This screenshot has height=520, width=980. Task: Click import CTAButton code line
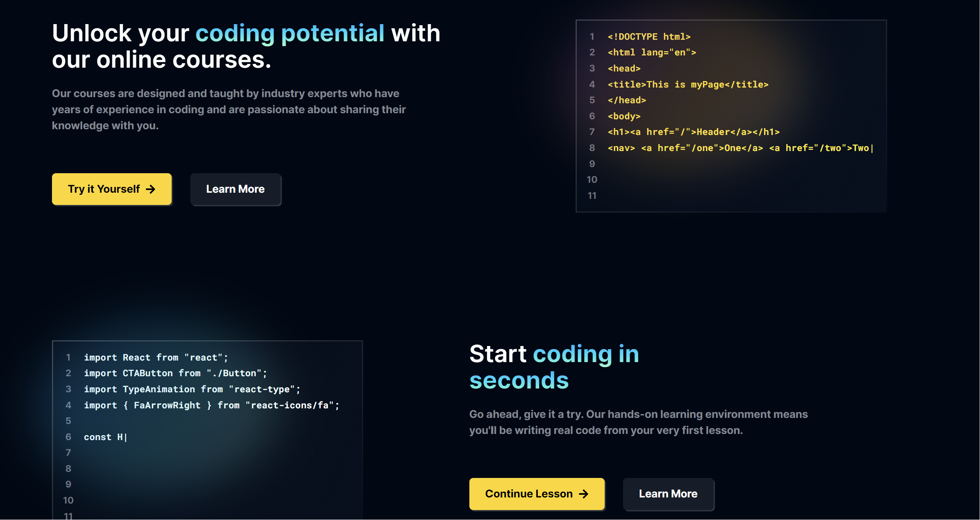tap(175, 373)
